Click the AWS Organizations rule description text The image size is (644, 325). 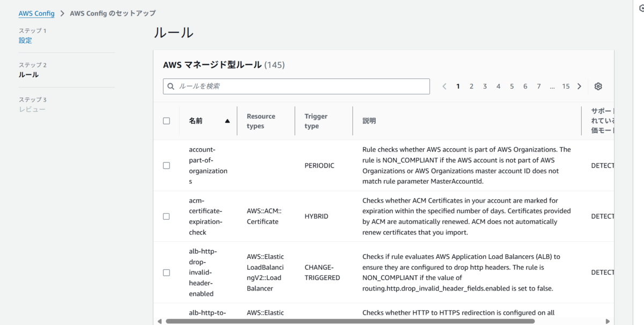(x=467, y=165)
